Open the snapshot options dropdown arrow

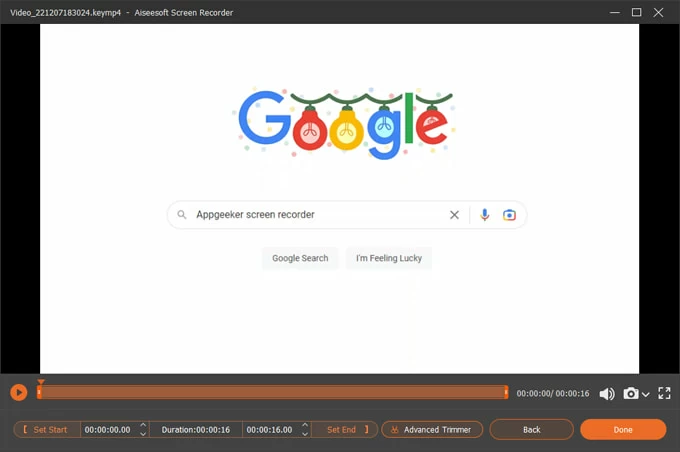click(645, 394)
